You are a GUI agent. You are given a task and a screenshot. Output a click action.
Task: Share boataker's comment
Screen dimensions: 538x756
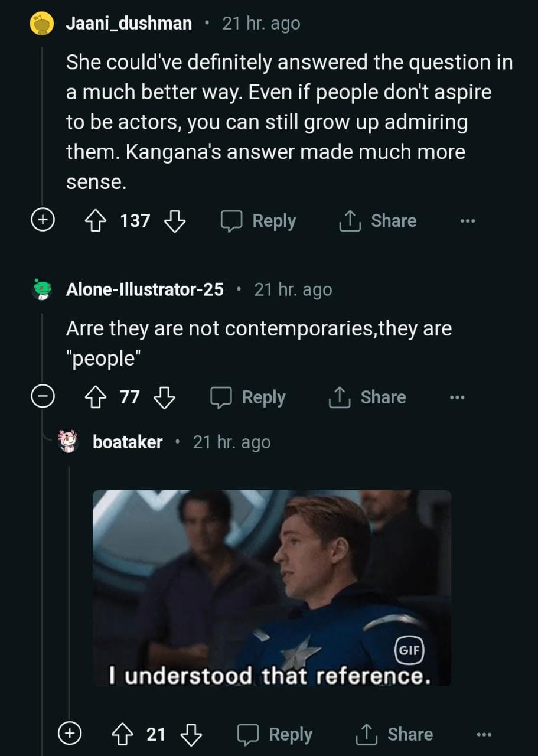pyautogui.click(x=394, y=734)
